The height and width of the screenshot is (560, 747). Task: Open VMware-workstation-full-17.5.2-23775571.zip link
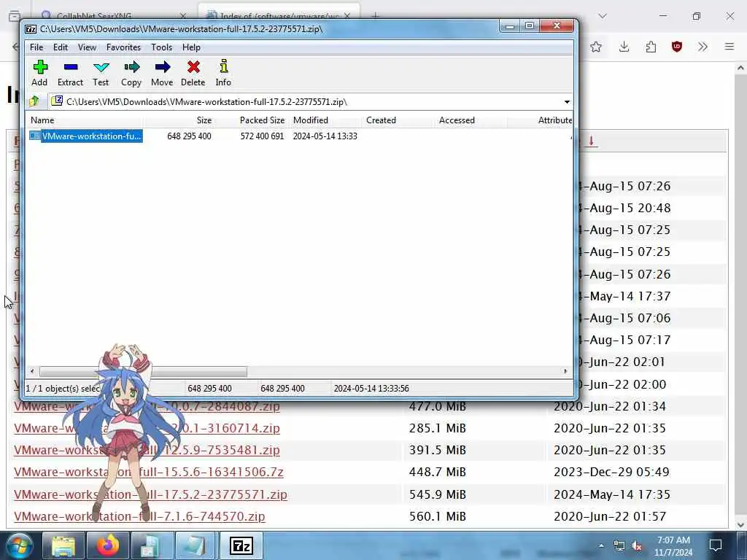click(x=150, y=494)
